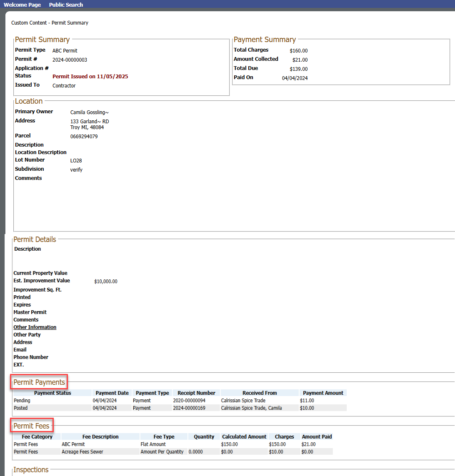Click the Permit Issued on 11/05/2025 status
The width and height of the screenshot is (455, 476).
tap(90, 77)
